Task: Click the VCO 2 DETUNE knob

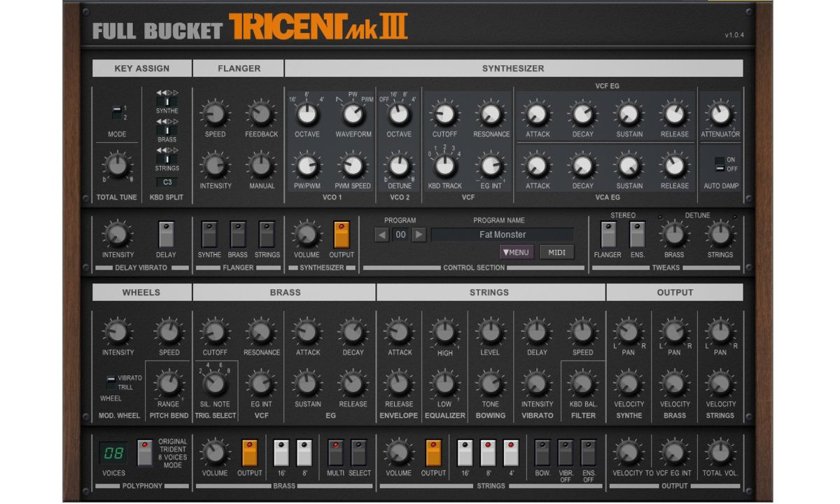Action: point(398,166)
